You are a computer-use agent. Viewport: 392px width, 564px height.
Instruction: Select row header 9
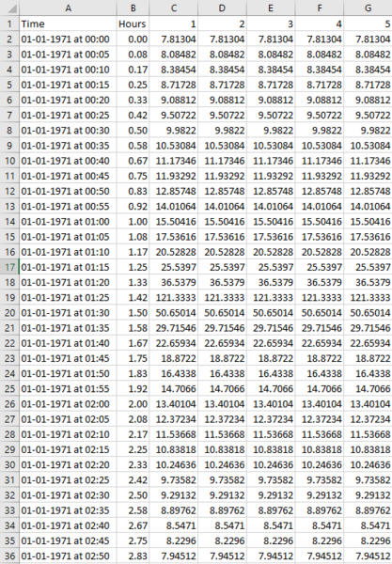(9, 146)
